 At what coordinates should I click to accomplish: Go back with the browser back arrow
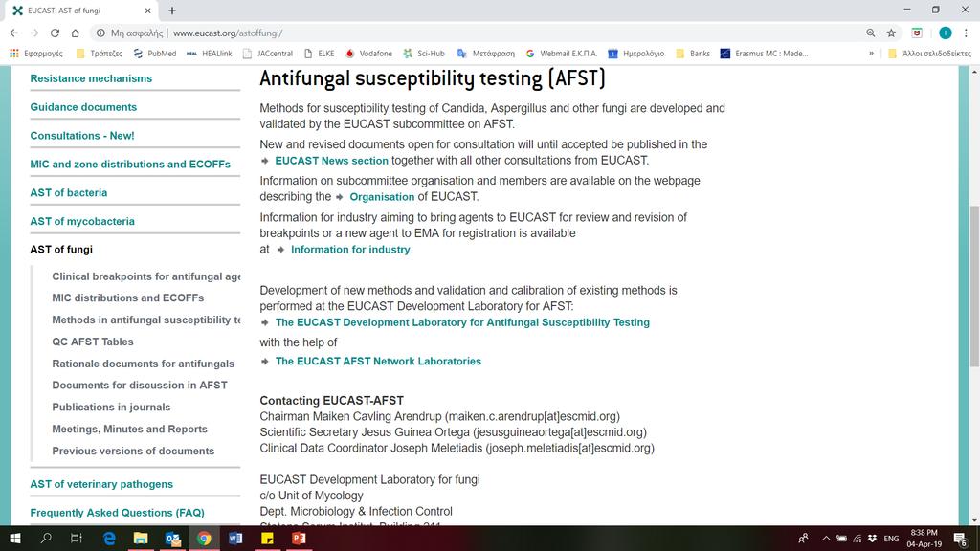click(x=13, y=33)
